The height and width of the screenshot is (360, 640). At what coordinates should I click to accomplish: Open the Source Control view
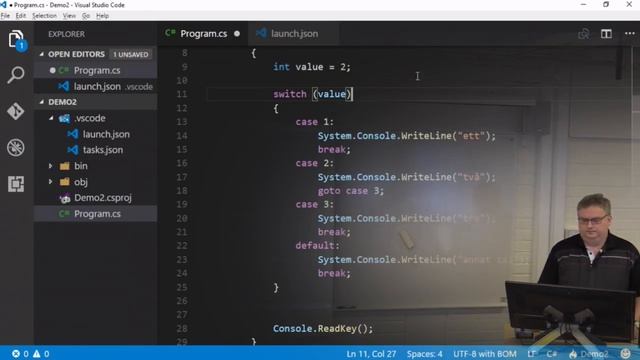(x=16, y=111)
